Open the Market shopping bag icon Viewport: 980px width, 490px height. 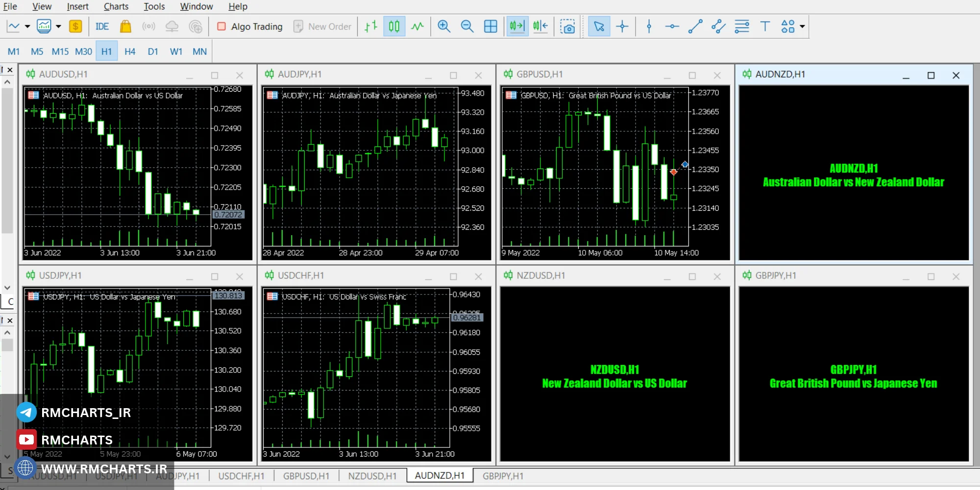pyautogui.click(x=125, y=26)
